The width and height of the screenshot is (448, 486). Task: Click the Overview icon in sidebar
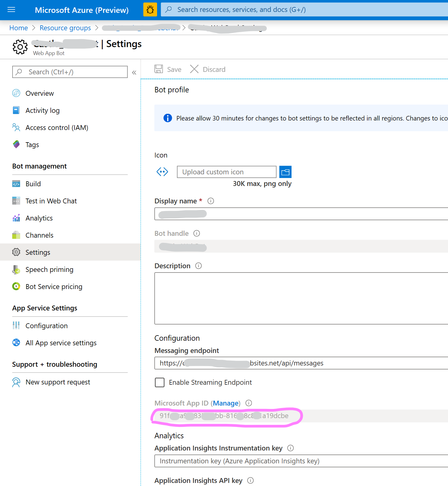pos(16,93)
